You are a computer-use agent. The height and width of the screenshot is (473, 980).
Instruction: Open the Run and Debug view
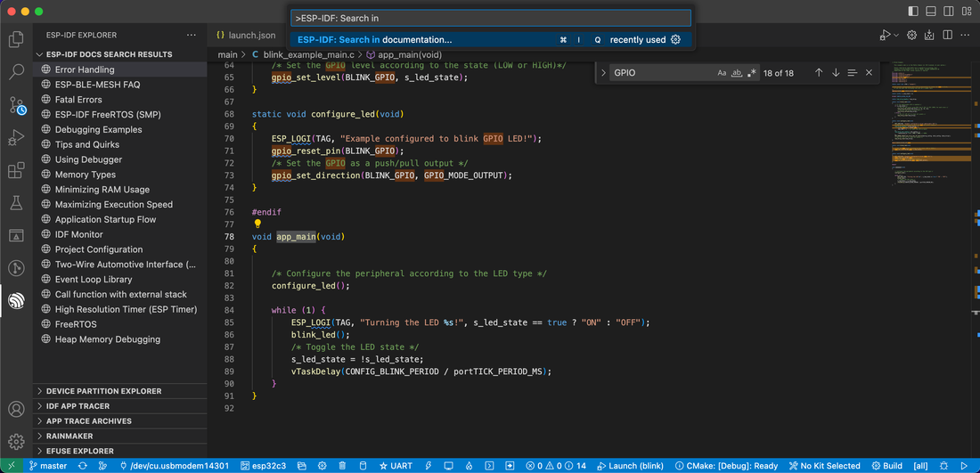(16, 138)
